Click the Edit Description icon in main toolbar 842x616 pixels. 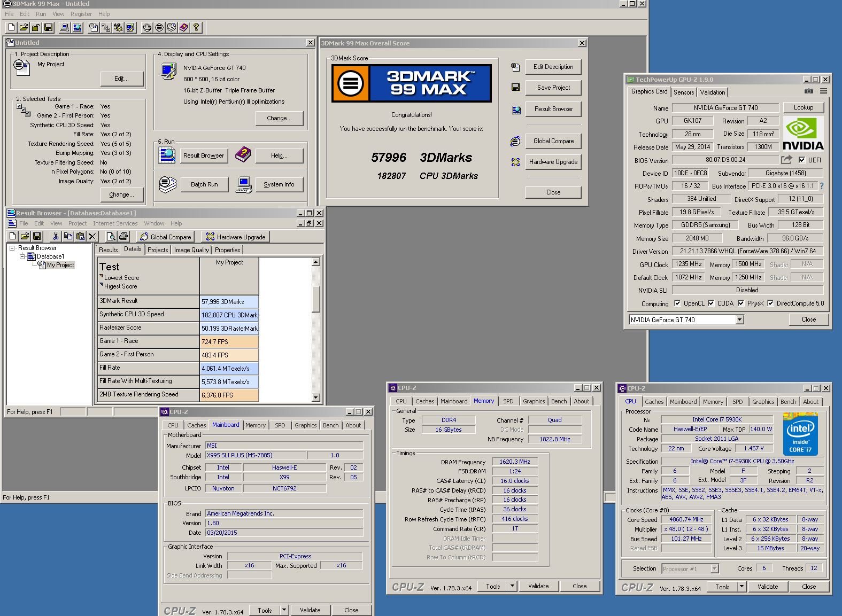(94, 27)
